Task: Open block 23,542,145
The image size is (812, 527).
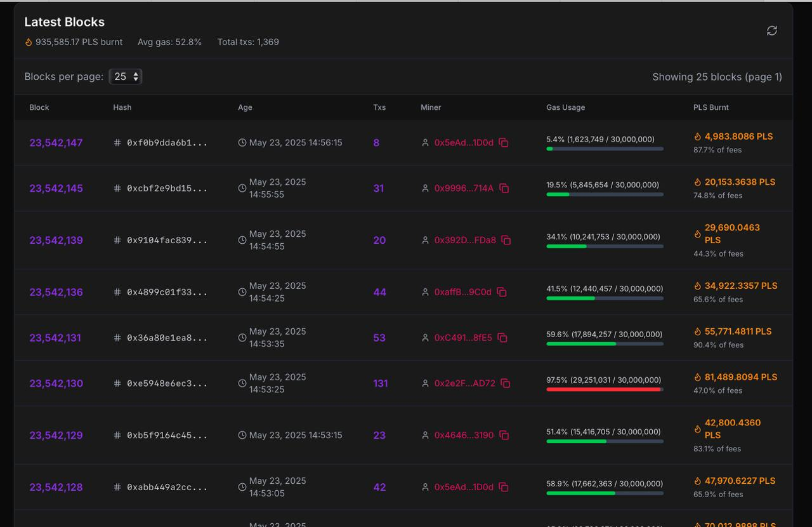Action: point(56,189)
